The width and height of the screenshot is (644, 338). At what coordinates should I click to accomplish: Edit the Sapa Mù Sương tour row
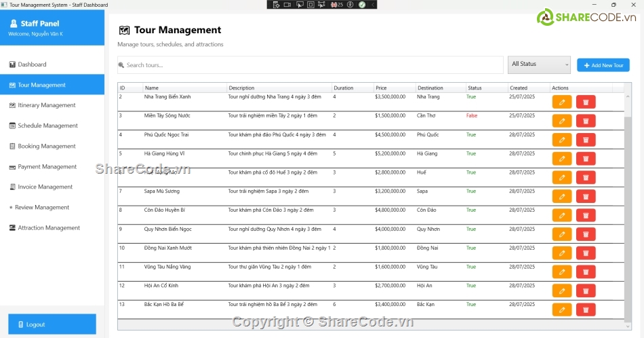[x=562, y=196]
